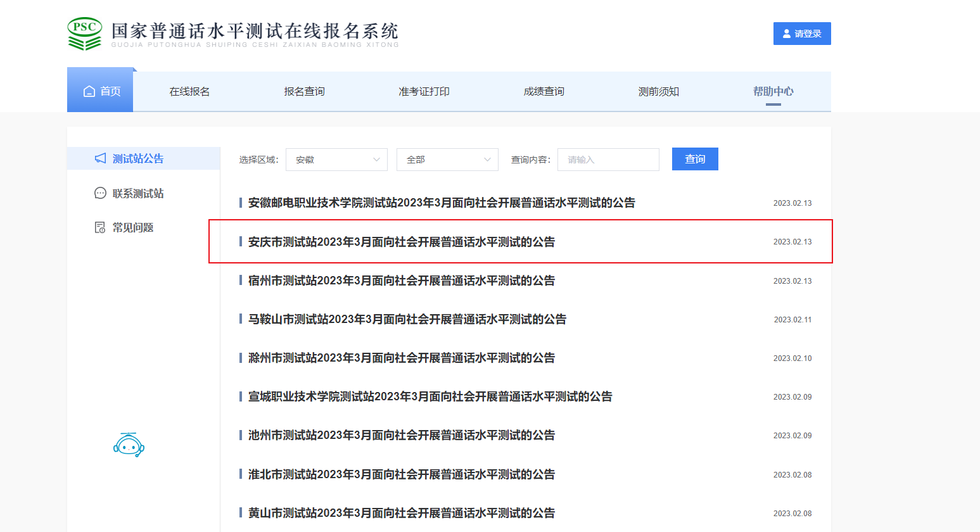This screenshot has height=532, width=980.
Task: Open 黄山市测试站 announcement link
Action: 401,513
